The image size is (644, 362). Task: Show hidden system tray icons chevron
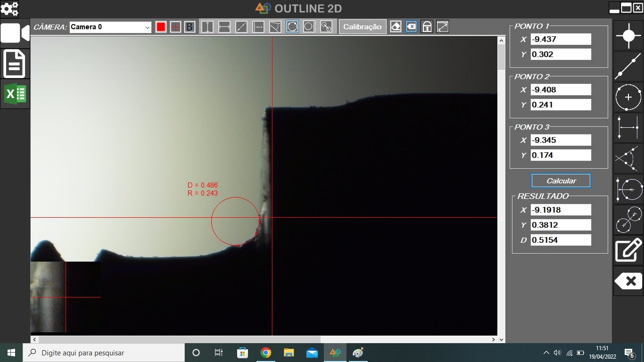546,353
